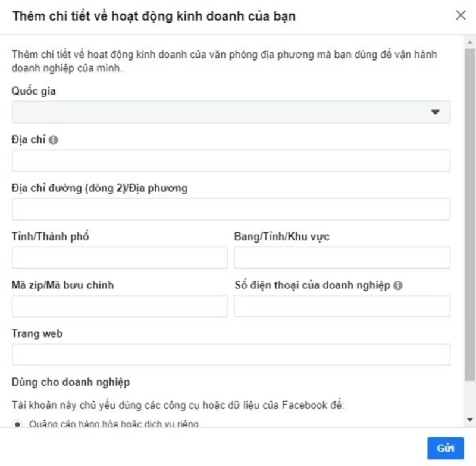476x466 pixels.
Task: Click the Dùng cho doanh nghiệp heading
Action: [71, 382]
